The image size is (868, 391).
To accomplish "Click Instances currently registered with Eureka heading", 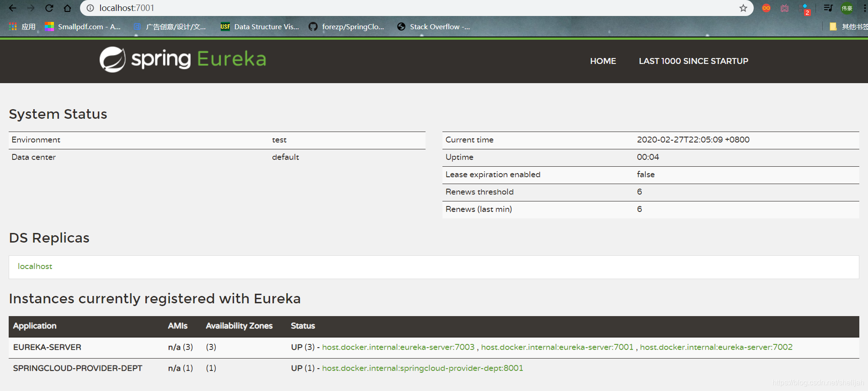I will 155,299.
